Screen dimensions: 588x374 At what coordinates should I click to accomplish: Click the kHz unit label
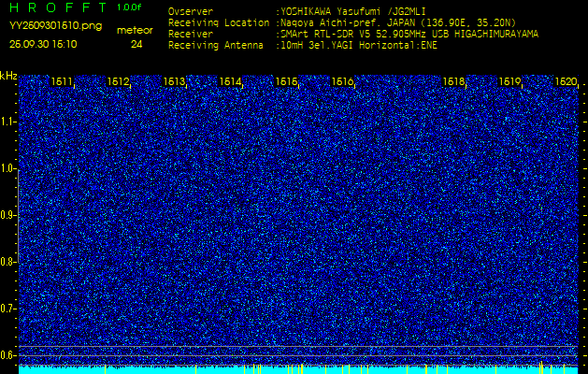point(8,76)
